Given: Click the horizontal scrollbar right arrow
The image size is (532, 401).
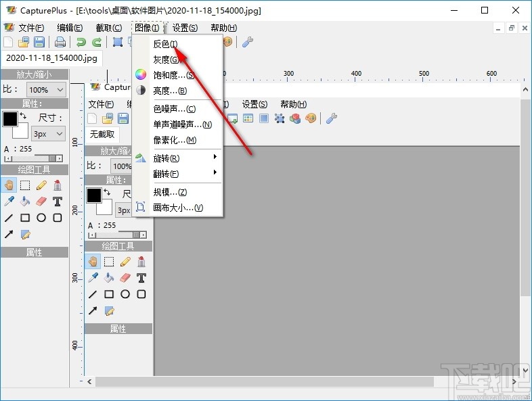Looking at the screenshot, I should (x=514, y=381).
